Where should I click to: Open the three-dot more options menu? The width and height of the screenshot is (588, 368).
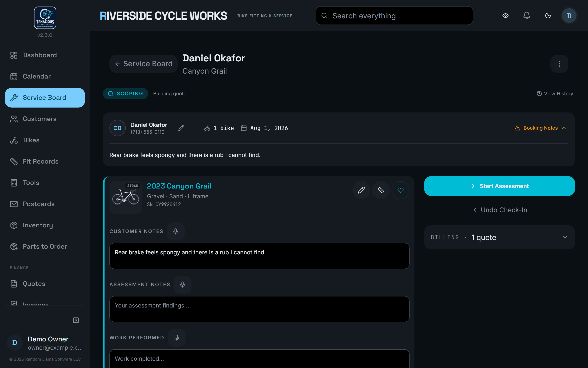(x=559, y=64)
